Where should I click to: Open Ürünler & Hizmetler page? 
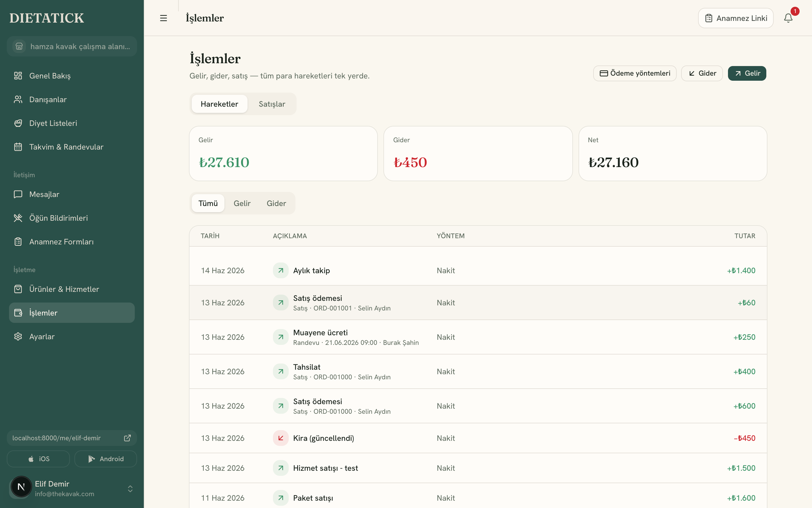tap(72, 289)
